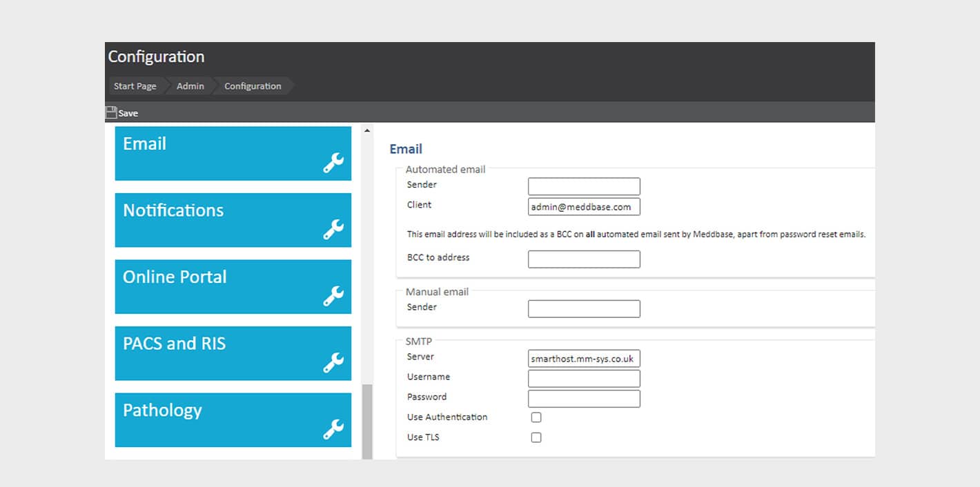Click the wrench icon on PACS and RIS tile

pyautogui.click(x=333, y=363)
